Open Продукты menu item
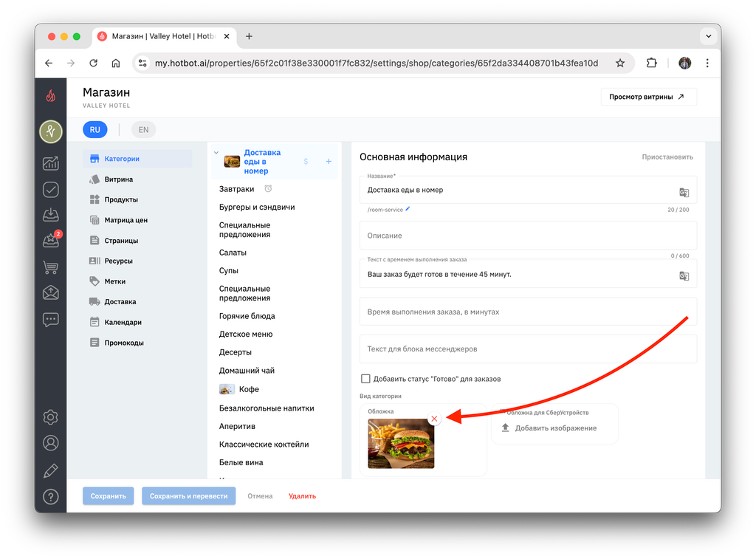This screenshot has height=559, width=756. click(138, 199)
